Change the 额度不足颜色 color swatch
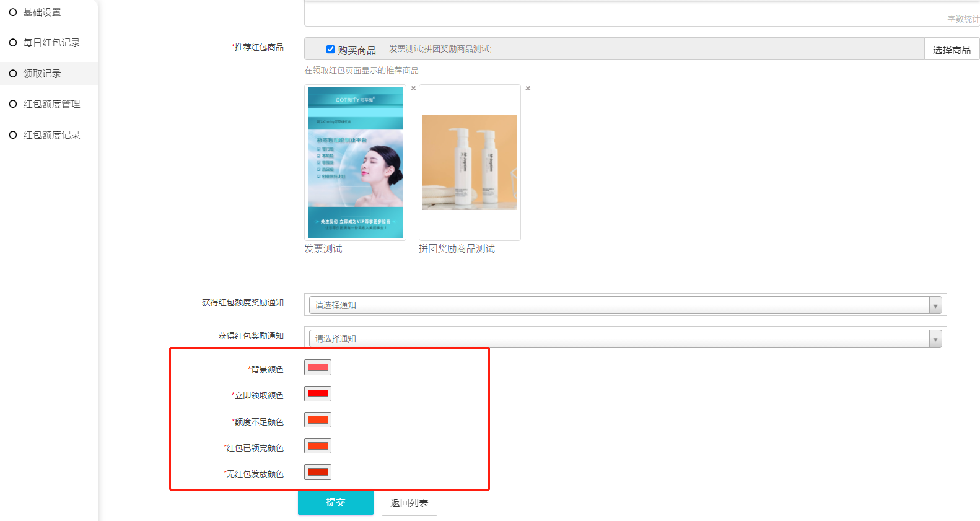Image resolution: width=980 pixels, height=521 pixels. [x=318, y=420]
